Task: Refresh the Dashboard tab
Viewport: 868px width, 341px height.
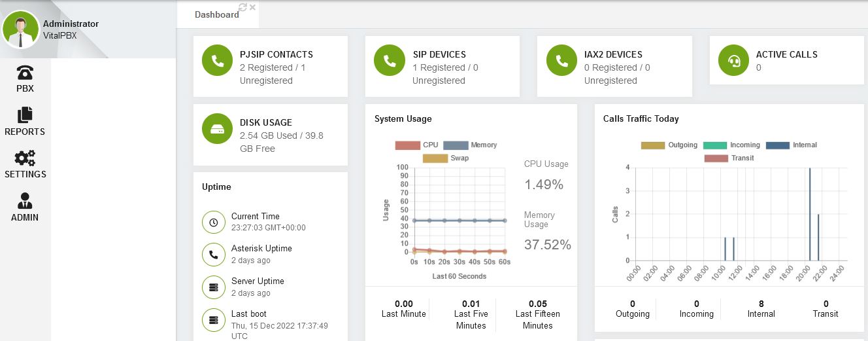Action: (243, 7)
